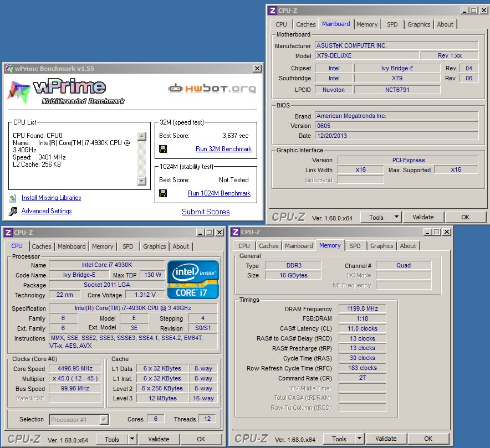Open Advanced Settings link
The height and width of the screenshot is (448, 490).
pos(47,211)
